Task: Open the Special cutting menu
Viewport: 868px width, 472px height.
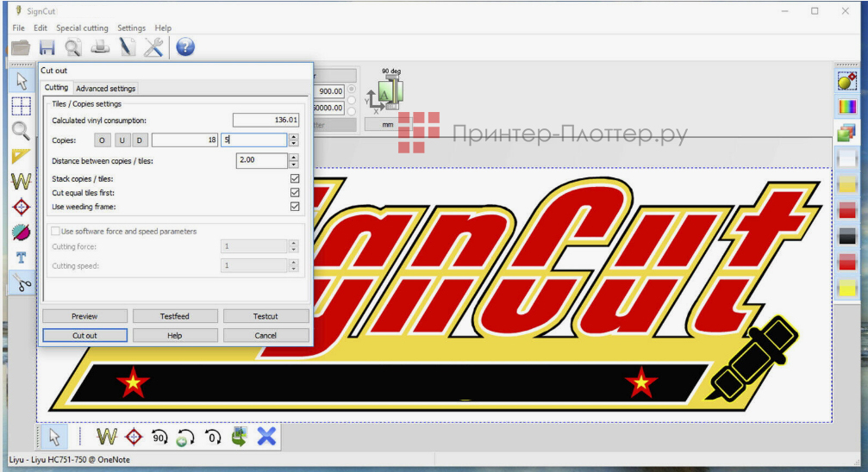Action: coord(82,28)
